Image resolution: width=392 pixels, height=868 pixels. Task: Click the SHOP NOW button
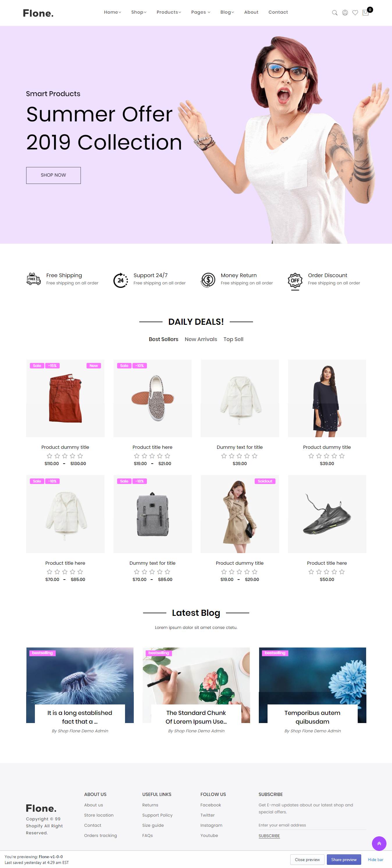53,175
